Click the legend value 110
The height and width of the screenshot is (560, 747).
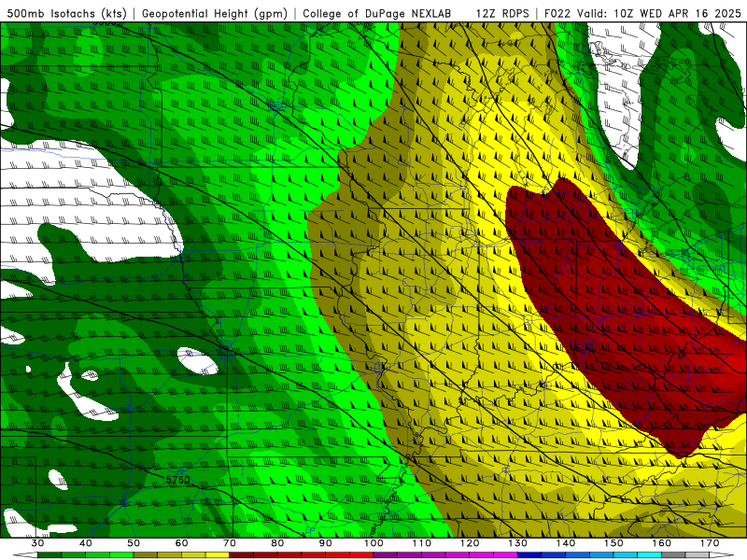422,543
